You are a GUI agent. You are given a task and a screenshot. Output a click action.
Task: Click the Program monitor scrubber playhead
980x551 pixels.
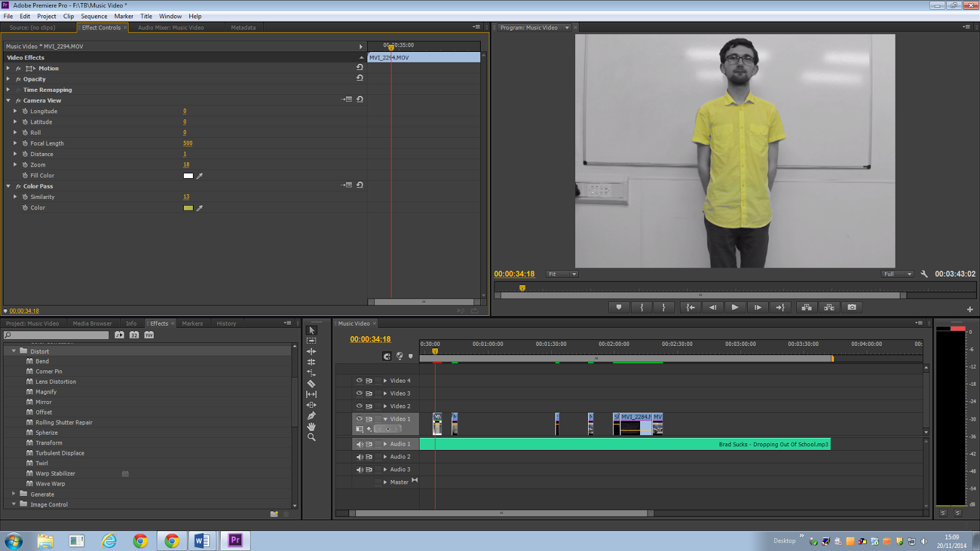coord(522,288)
